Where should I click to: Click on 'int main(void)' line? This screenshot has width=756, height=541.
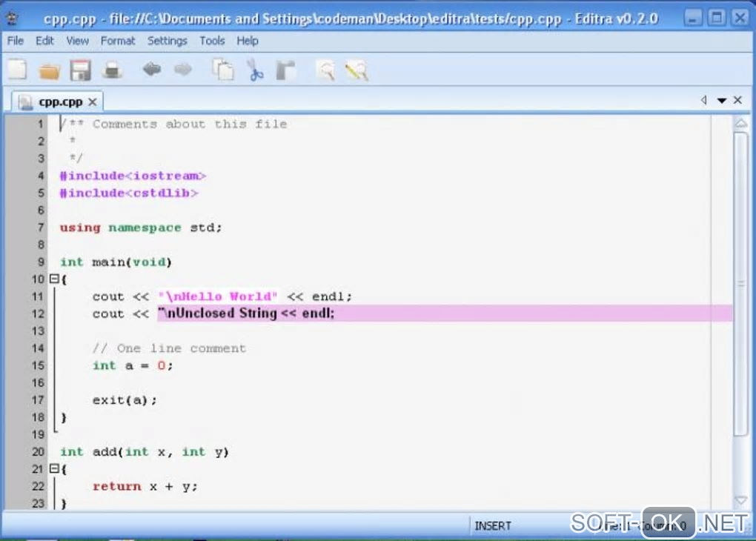pyautogui.click(x=116, y=262)
